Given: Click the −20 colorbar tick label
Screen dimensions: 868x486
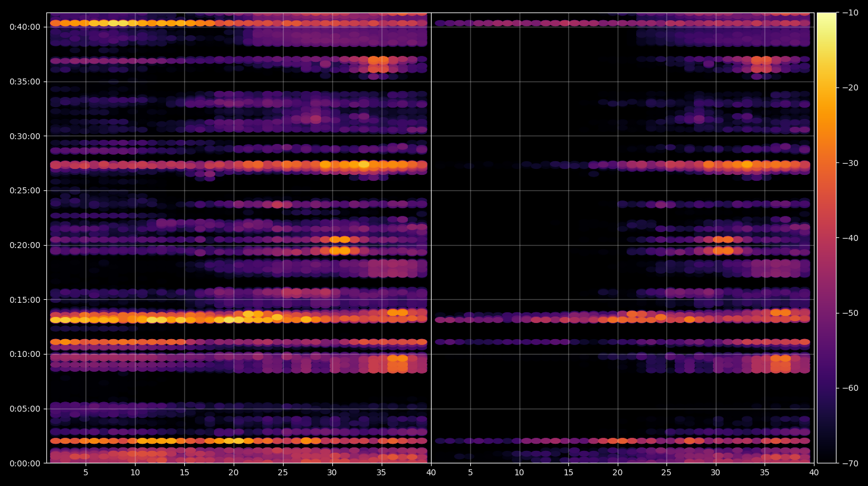Looking at the screenshot, I should point(851,87).
